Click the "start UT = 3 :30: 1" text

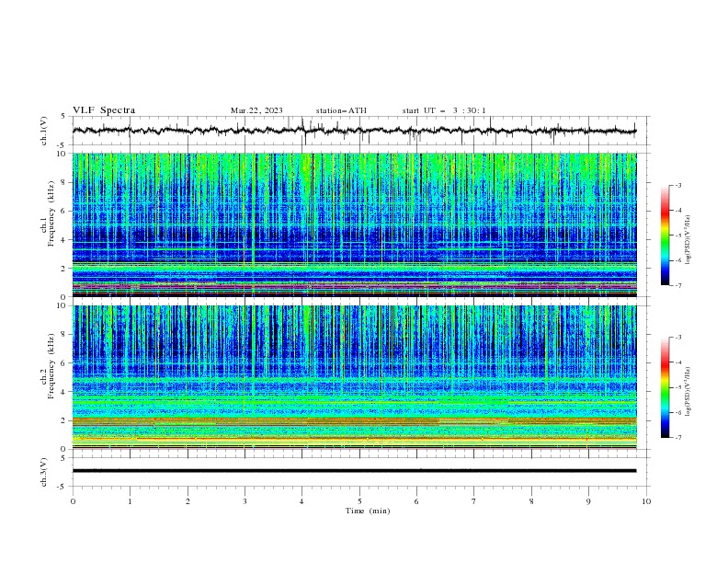(444, 110)
